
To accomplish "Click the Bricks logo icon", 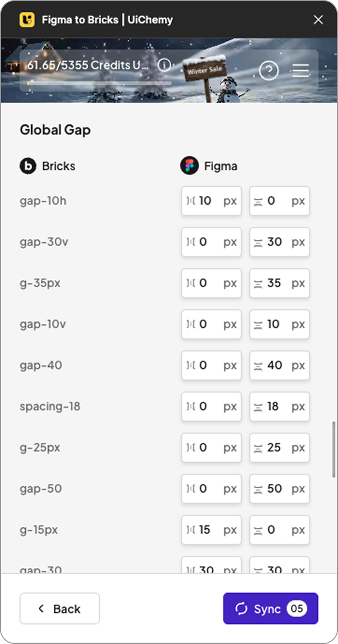I will coord(28,166).
